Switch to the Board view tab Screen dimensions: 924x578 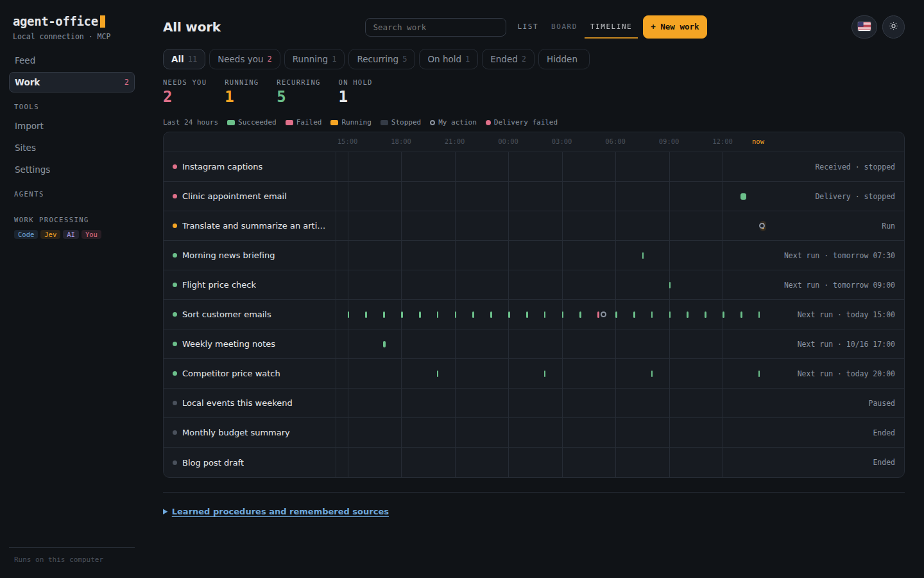click(x=564, y=27)
